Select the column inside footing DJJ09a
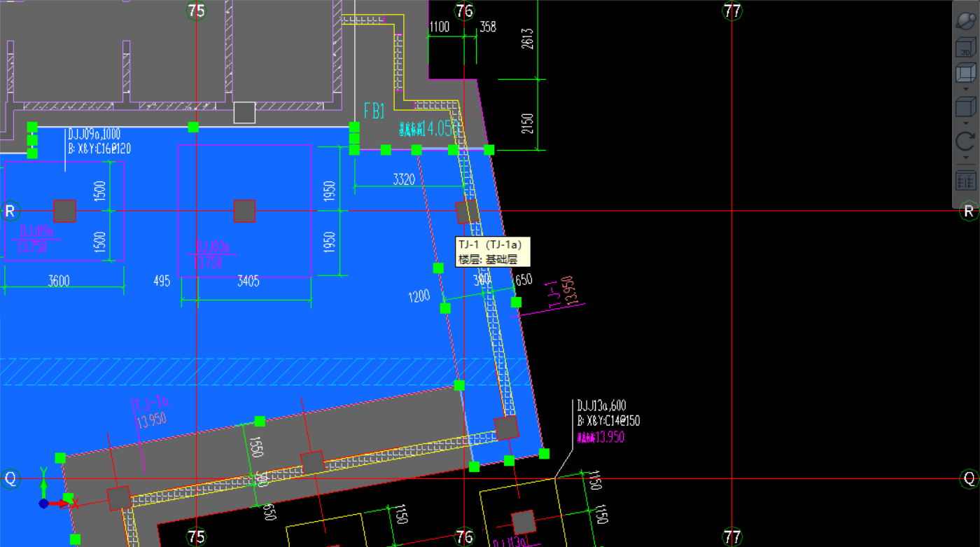Image resolution: width=980 pixels, height=547 pixels. (64, 211)
